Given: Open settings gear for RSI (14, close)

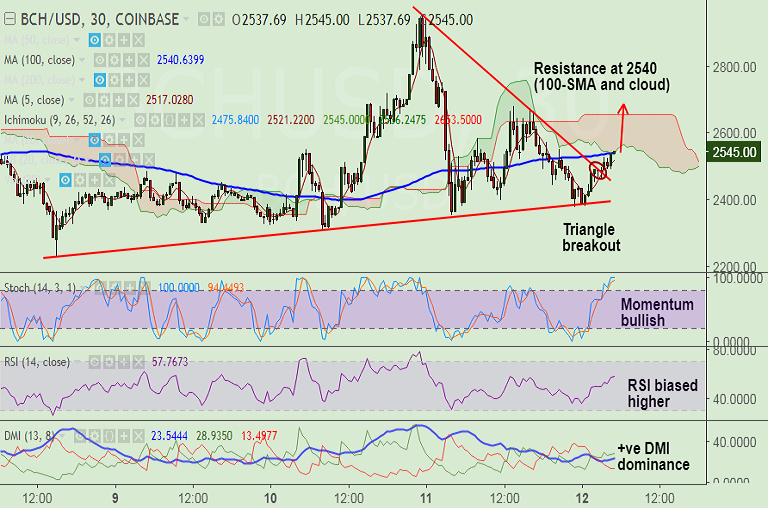Looking at the screenshot, I should tap(109, 363).
